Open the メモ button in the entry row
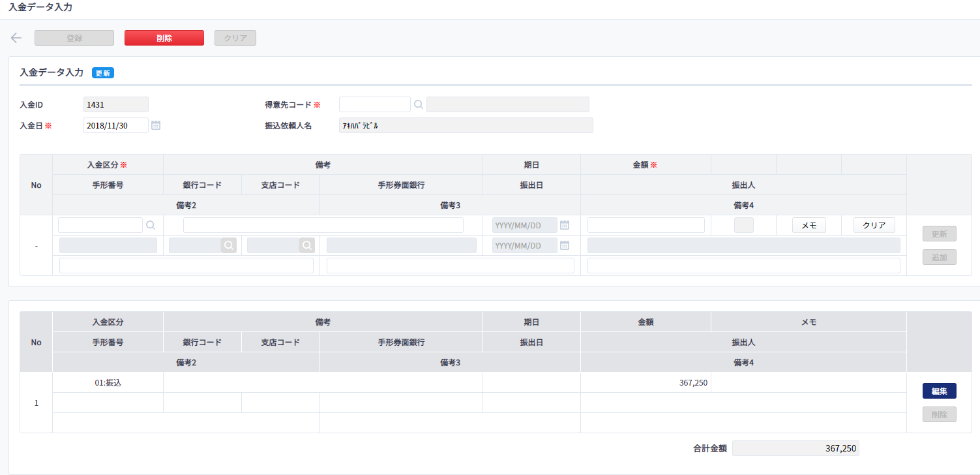The width and height of the screenshot is (980, 475). point(809,225)
